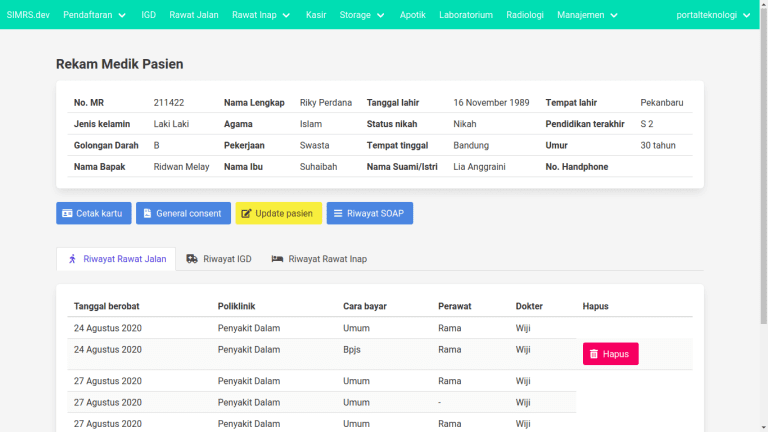Click the walking person icon on Rawat Jalan tab
Image resolution: width=768 pixels, height=432 pixels.
[x=72, y=259]
